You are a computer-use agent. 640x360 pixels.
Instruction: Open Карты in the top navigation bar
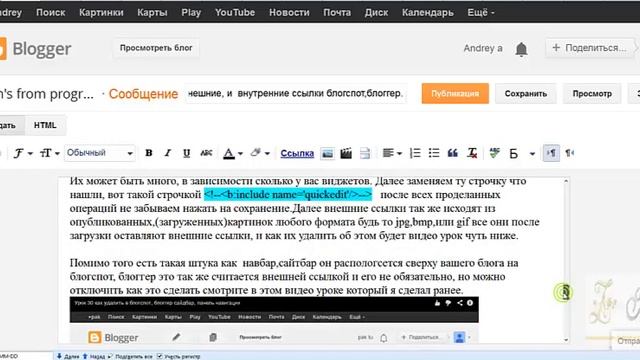[x=152, y=13]
